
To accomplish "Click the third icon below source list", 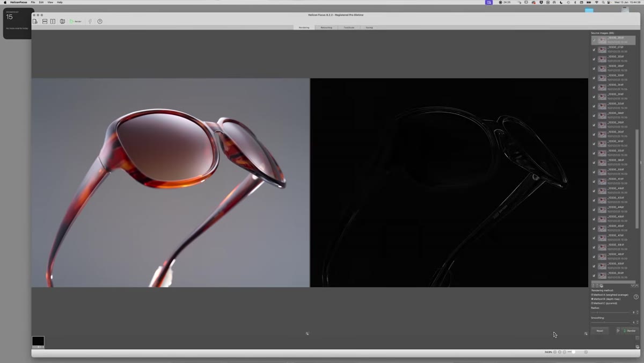I will [602, 286].
